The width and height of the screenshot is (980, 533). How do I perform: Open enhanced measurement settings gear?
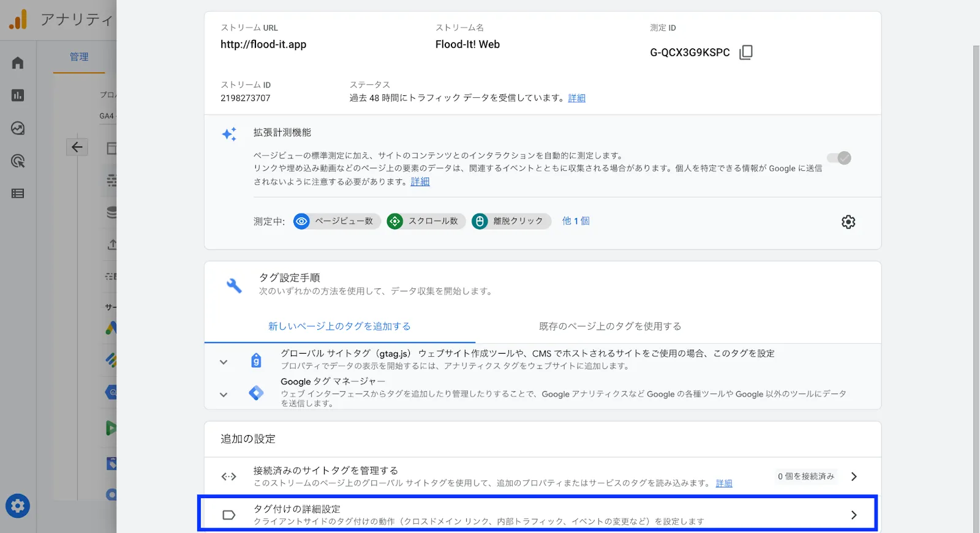tap(848, 222)
